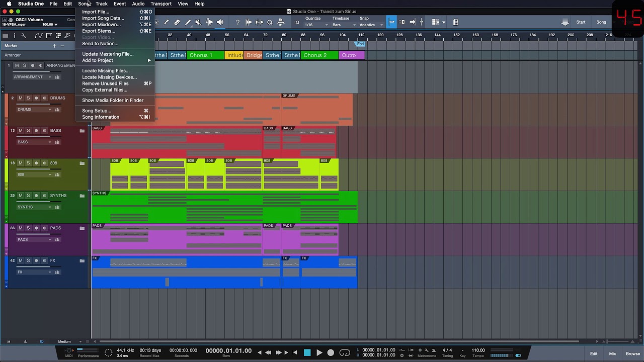
Task: Click the Record button in transport
Action: [331, 353]
